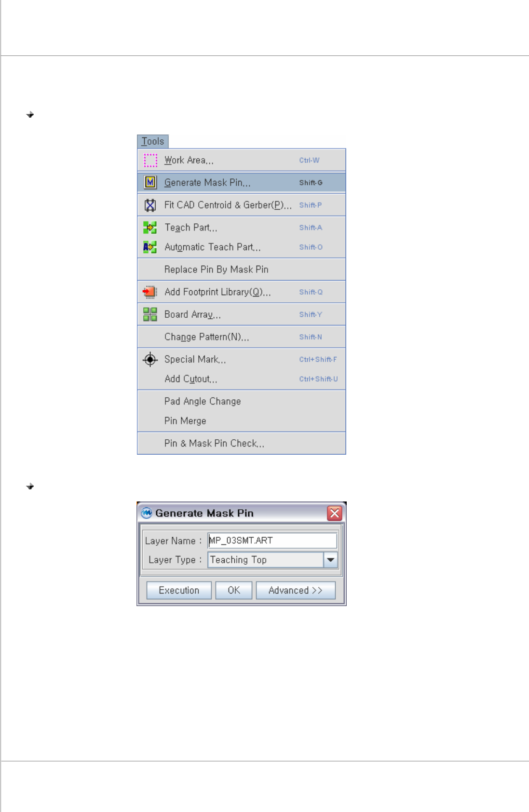Confirm with the OK button

(234, 590)
